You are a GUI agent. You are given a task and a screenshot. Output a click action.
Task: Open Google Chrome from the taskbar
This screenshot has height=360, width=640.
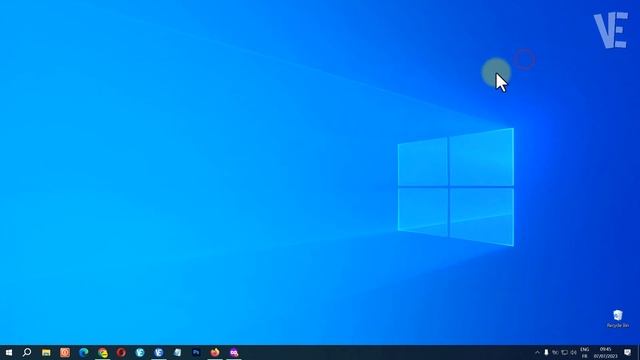pos(102,352)
